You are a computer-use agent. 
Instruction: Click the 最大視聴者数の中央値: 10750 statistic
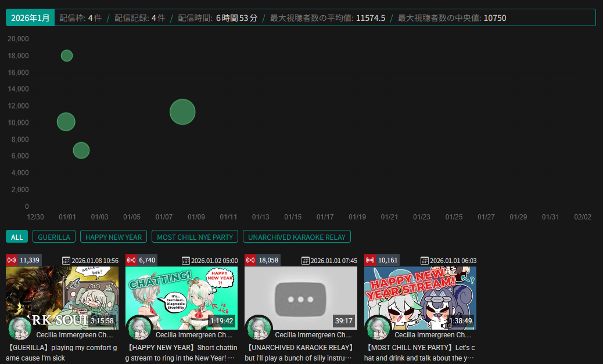452,18
